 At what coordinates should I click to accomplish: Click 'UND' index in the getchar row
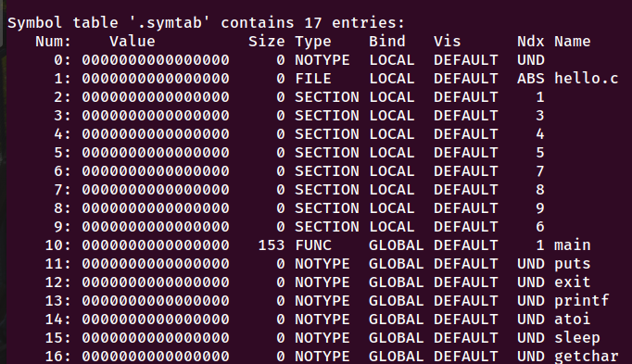(x=530, y=357)
